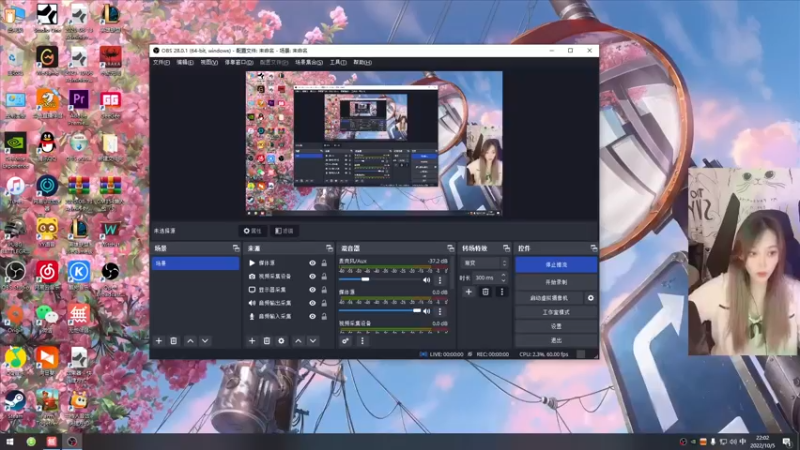
Task: Move scene up in Scenes panel
Action: pos(190,341)
